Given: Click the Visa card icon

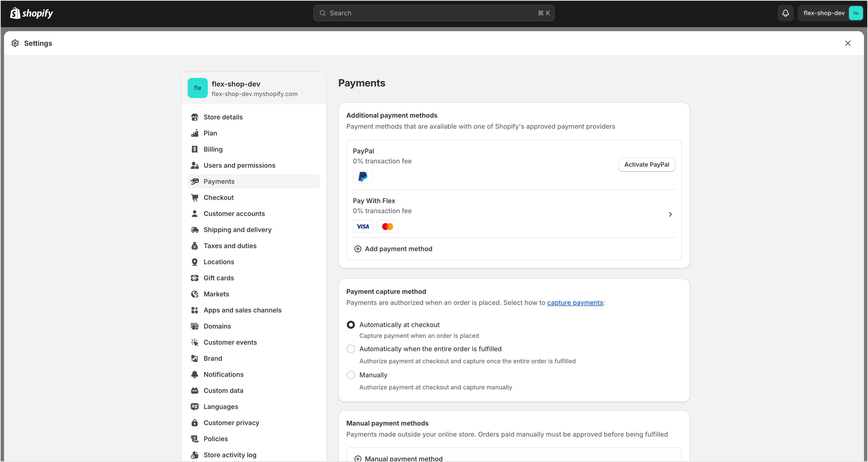Looking at the screenshot, I should tap(363, 226).
